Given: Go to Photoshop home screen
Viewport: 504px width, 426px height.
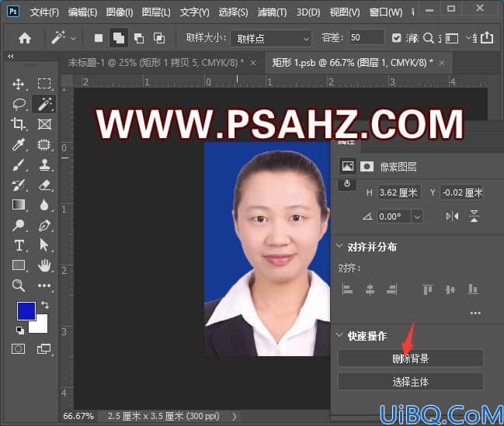Looking at the screenshot, I should pyautogui.click(x=25, y=38).
